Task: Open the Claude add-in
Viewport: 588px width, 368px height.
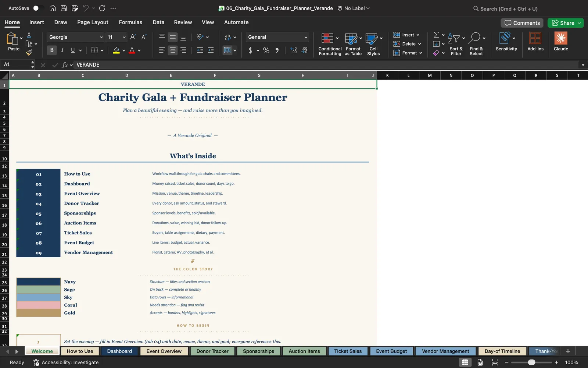Action: pos(561,41)
